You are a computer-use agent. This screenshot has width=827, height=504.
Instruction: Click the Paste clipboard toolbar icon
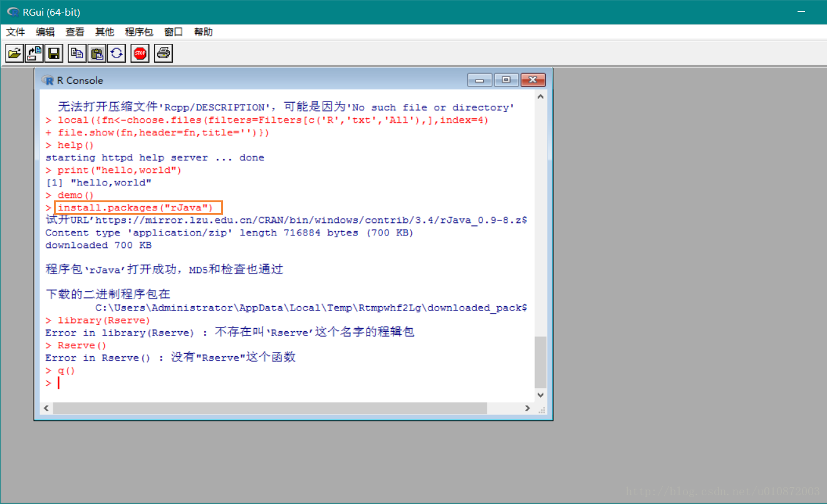pos(96,53)
